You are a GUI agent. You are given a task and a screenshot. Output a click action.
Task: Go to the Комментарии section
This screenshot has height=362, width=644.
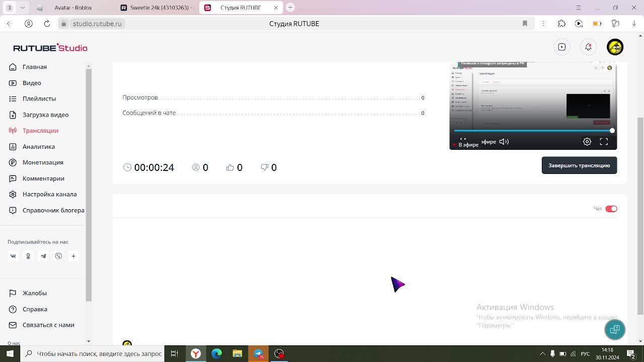click(x=43, y=178)
